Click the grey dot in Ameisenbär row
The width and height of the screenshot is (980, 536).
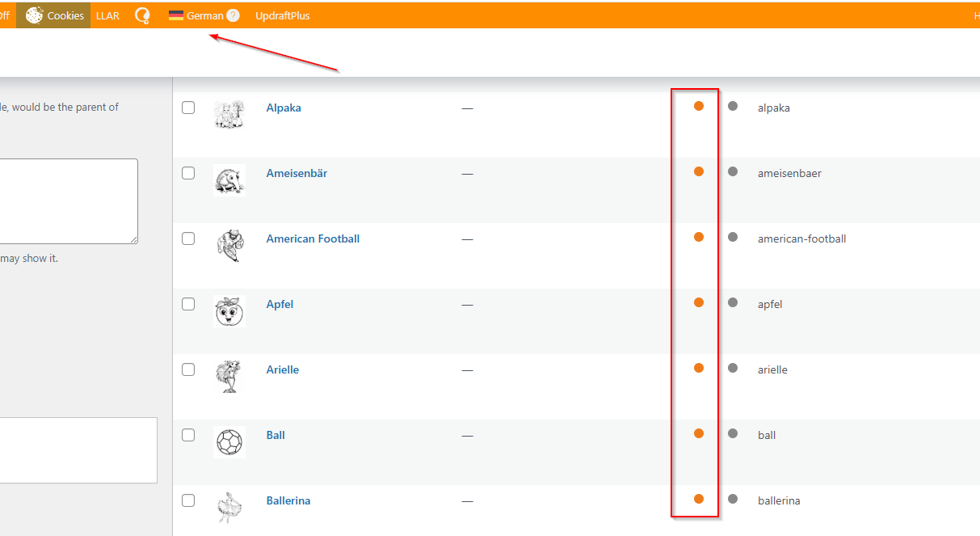tap(733, 171)
